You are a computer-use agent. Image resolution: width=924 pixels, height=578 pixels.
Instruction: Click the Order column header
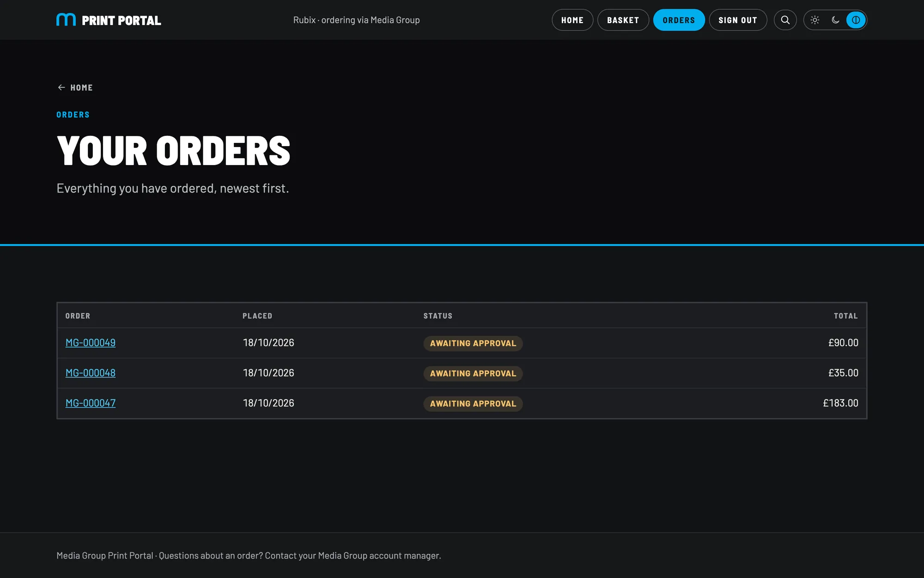tap(78, 316)
